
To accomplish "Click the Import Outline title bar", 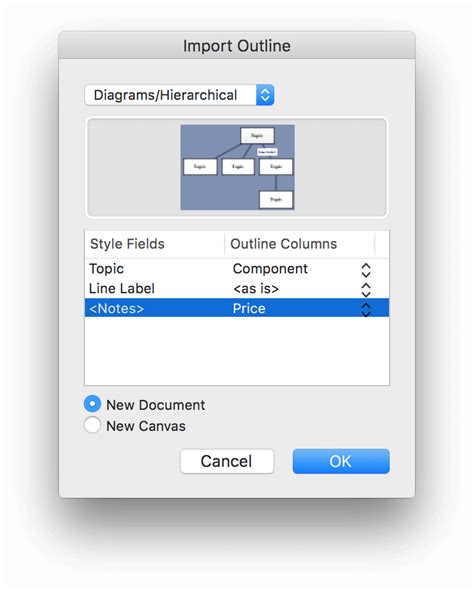I will pyautogui.click(x=237, y=46).
